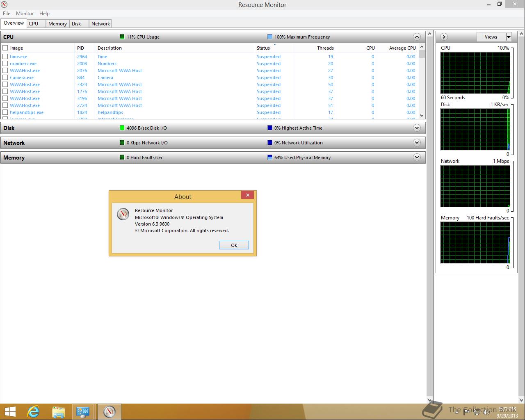The height and width of the screenshot is (420, 525).
Task: Expand the Disk section chevron
Action: tap(417, 128)
